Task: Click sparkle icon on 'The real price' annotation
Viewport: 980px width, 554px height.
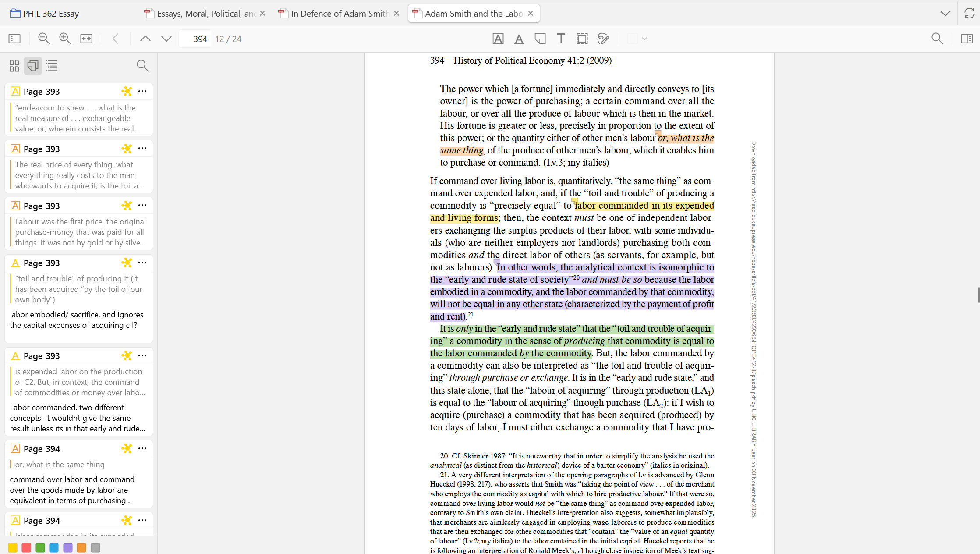Action: click(x=127, y=149)
